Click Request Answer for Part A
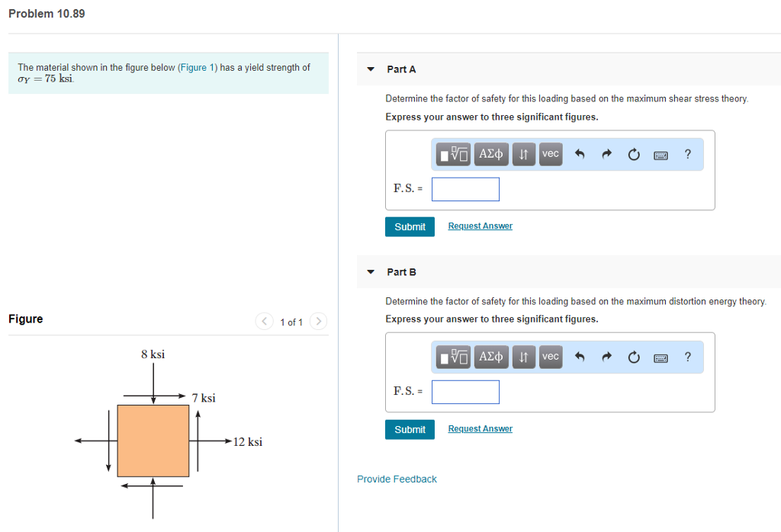 coord(480,226)
